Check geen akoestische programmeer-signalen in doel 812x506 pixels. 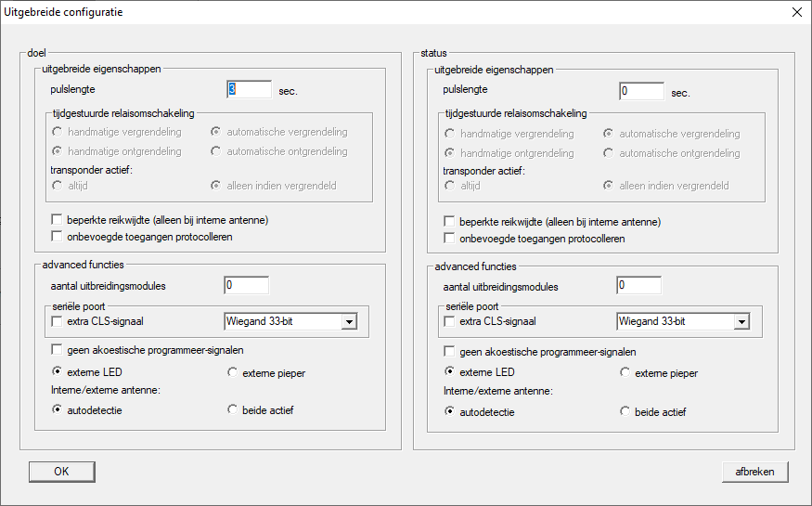pyautogui.click(x=58, y=350)
